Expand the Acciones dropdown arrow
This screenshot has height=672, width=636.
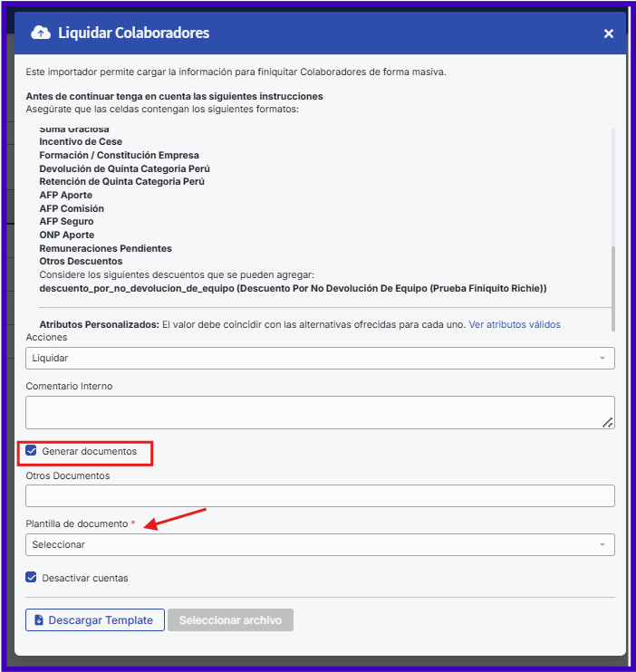click(602, 359)
